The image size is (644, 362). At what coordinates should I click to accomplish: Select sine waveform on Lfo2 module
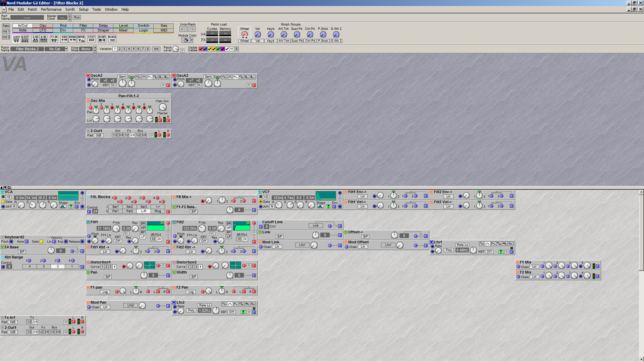[x=224, y=304]
